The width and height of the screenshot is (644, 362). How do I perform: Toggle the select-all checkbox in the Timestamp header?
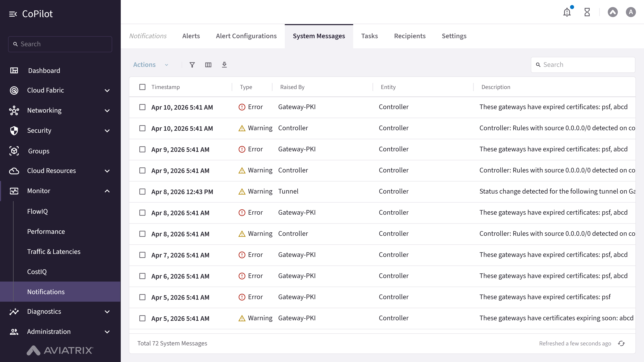(x=142, y=87)
